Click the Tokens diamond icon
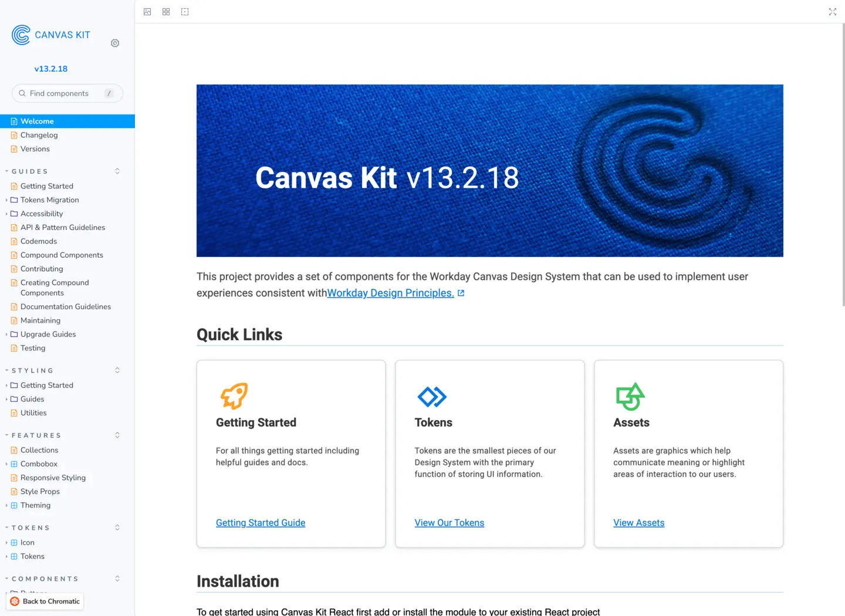Screen dimensions: 845x616 (x=432, y=397)
